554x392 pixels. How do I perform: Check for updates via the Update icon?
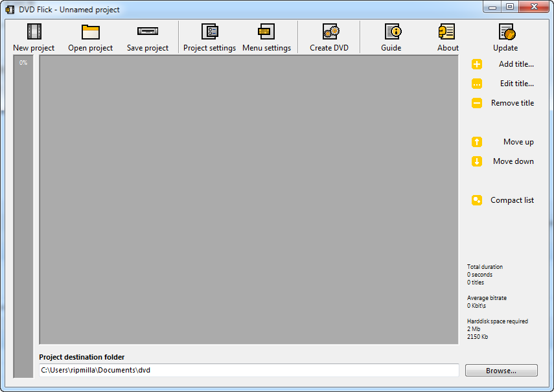505,32
